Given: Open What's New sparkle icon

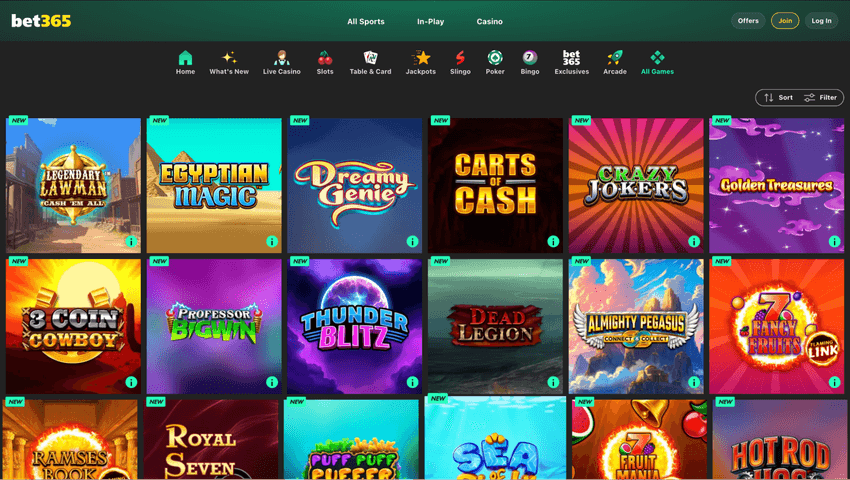Looking at the screenshot, I should [229, 57].
